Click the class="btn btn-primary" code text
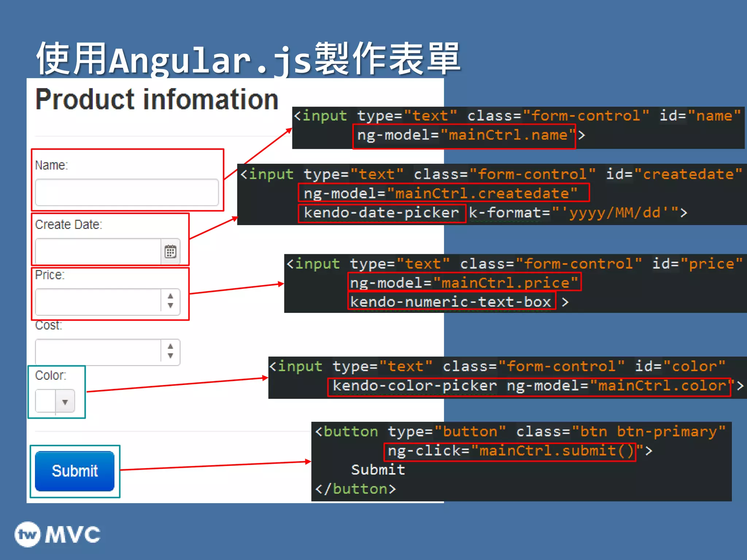747x560 pixels. [621, 432]
